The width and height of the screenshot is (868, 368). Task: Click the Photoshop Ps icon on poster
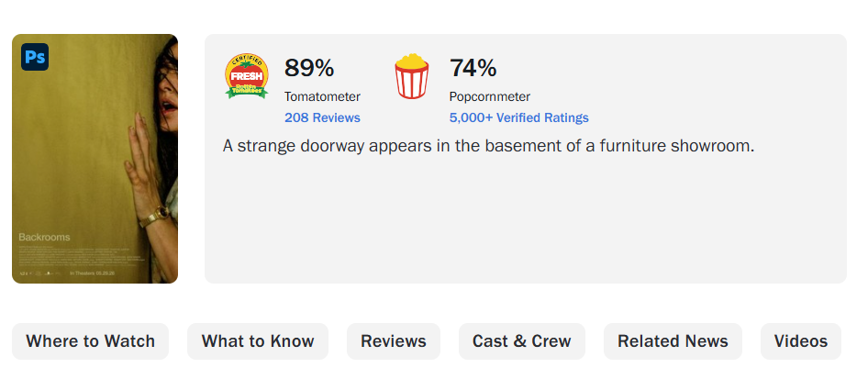coord(35,57)
